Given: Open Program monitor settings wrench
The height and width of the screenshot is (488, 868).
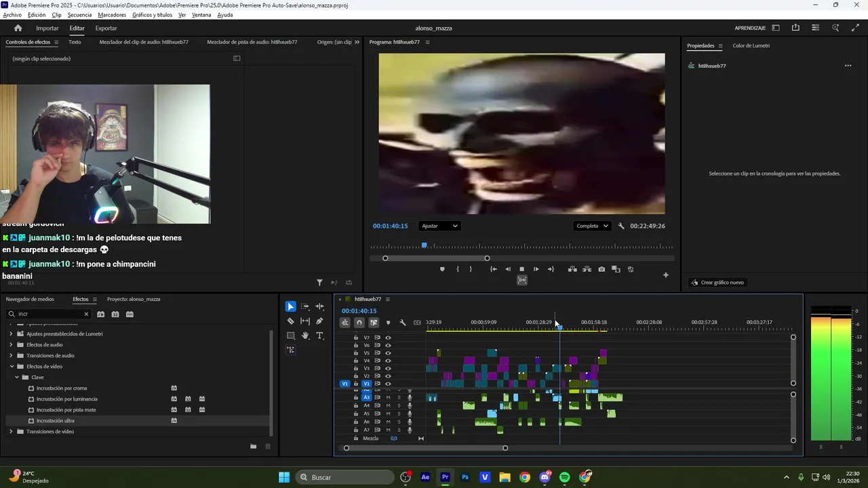Looking at the screenshot, I should (x=621, y=226).
